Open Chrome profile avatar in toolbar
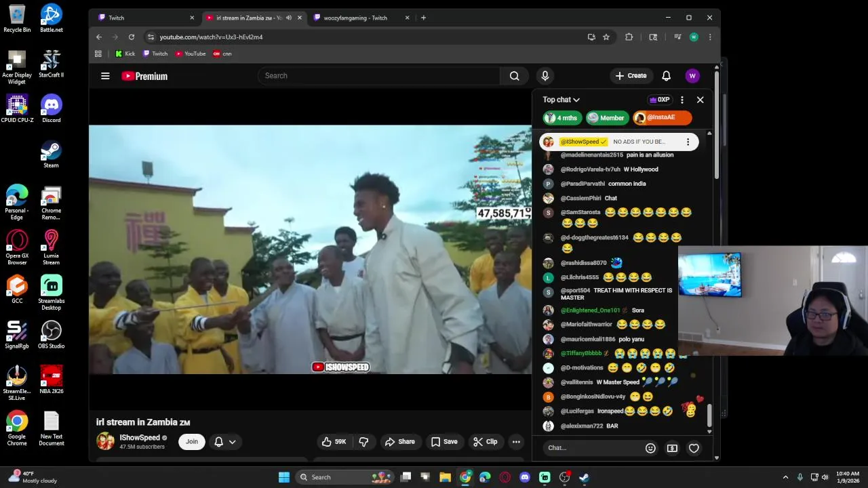 point(694,37)
